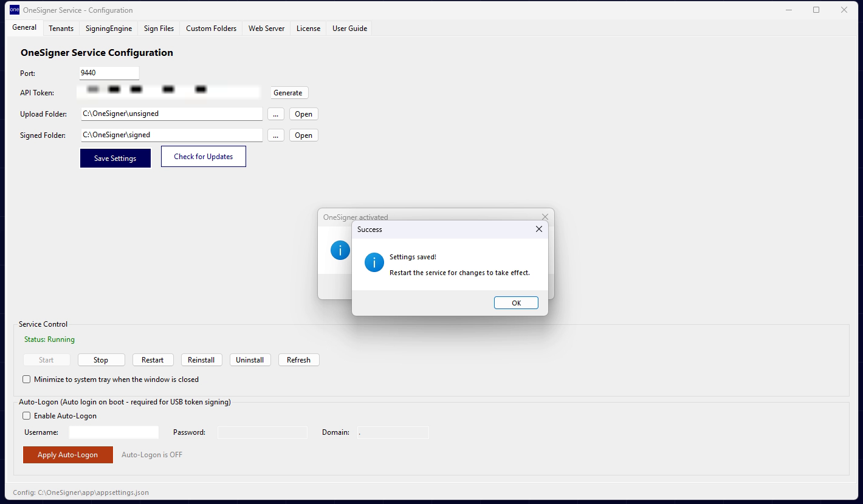Viewport: 863px width, 504px height.
Task: Uninstall the service
Action: [x=250, y=360]
